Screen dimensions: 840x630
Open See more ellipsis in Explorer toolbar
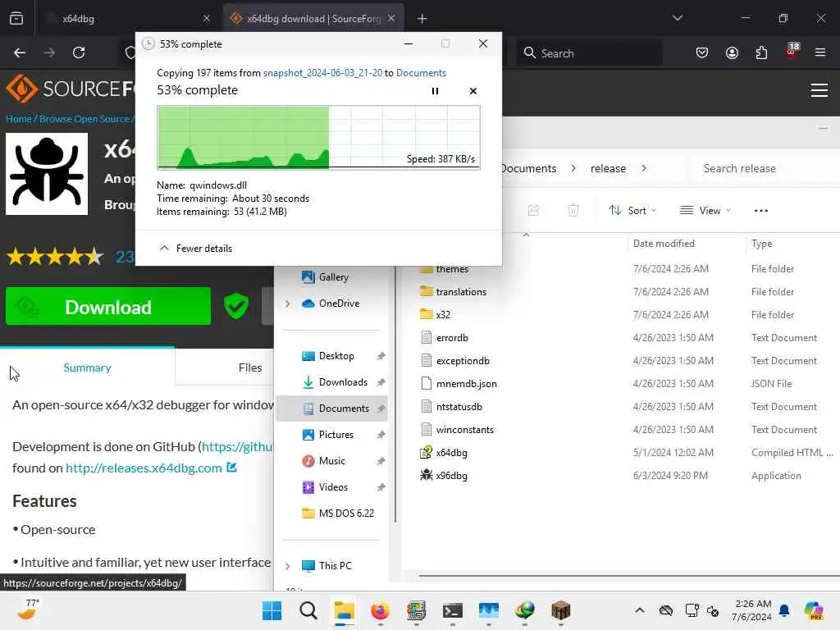pyautogui.click(x=760, y=211)
